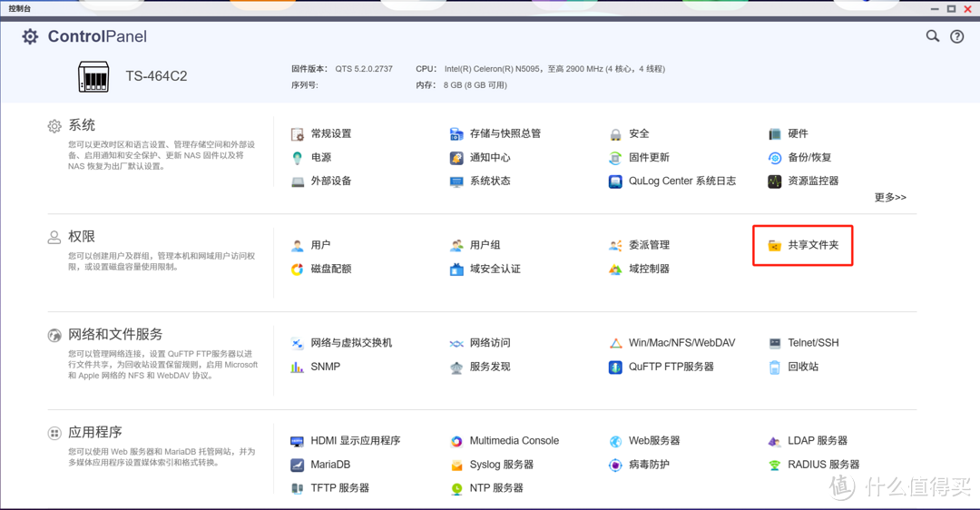Open the 备份/恢复 backup restore icon
The width and height of the screenshot is (980, 510).
pyautogui.click(x=774, y=158)
